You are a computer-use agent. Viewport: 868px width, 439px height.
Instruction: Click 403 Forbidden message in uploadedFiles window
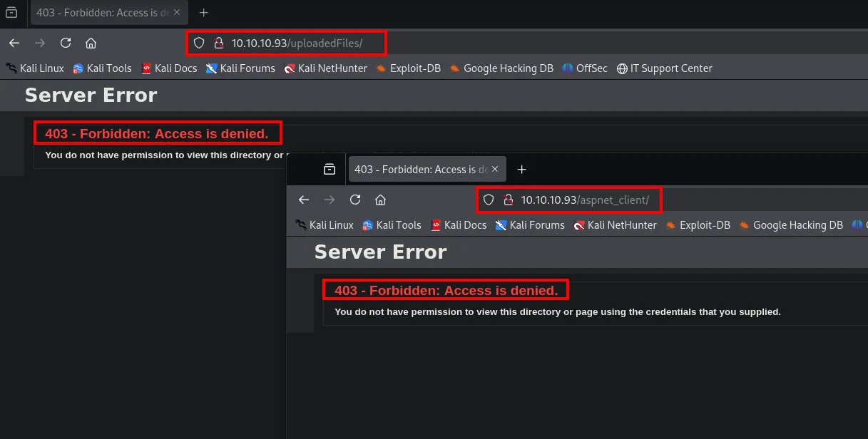(157, 133)
